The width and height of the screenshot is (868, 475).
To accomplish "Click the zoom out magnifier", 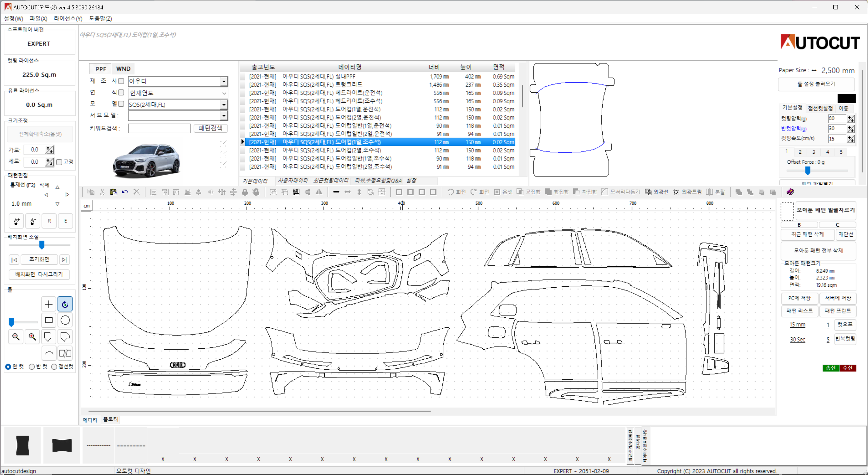I will tap(16, 337).
